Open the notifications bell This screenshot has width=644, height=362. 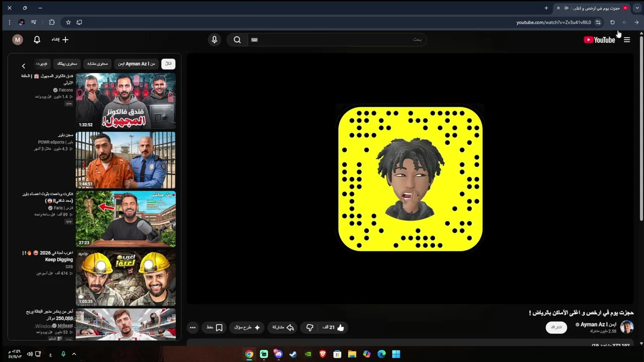point(37,40)
